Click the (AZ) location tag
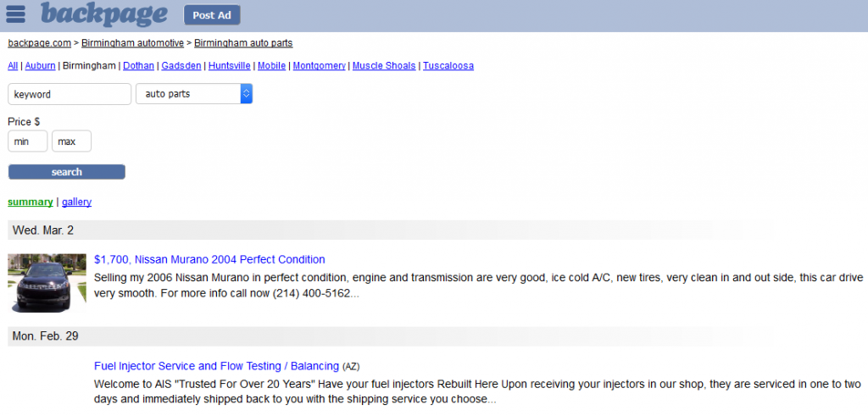Viewport: 868px width, 416px height. 351,366
